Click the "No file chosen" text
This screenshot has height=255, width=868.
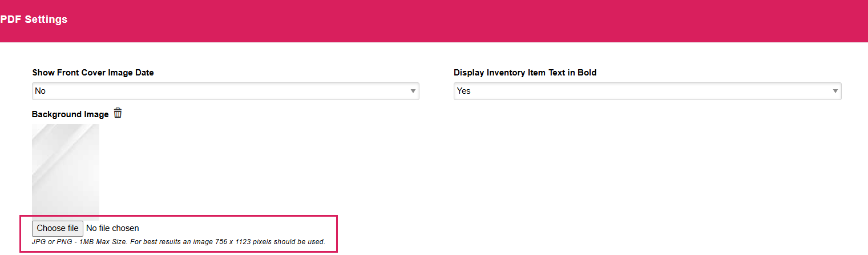[112, 228]
